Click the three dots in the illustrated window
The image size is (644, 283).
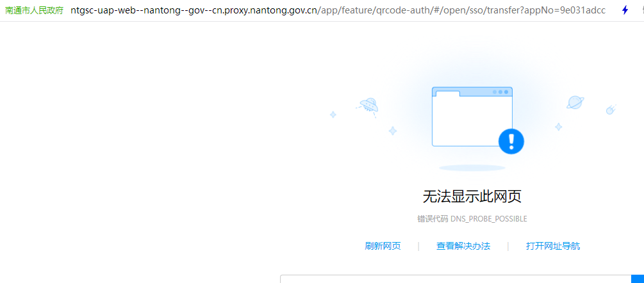coord(500,92)
